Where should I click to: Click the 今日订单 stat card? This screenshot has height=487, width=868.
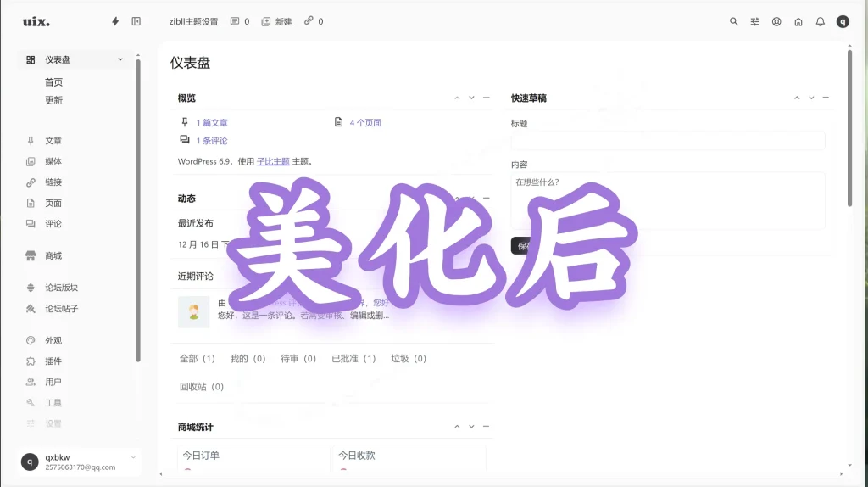[253, 458]
